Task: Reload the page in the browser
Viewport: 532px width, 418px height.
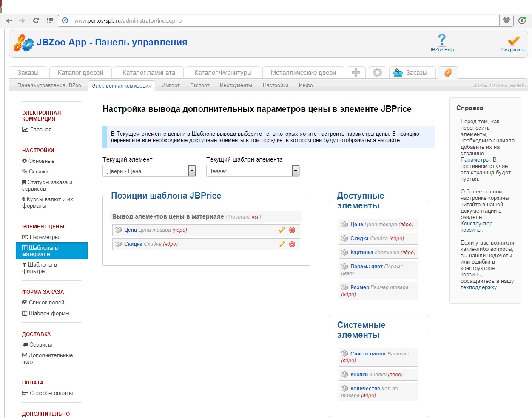Action: tap(36, 20)
